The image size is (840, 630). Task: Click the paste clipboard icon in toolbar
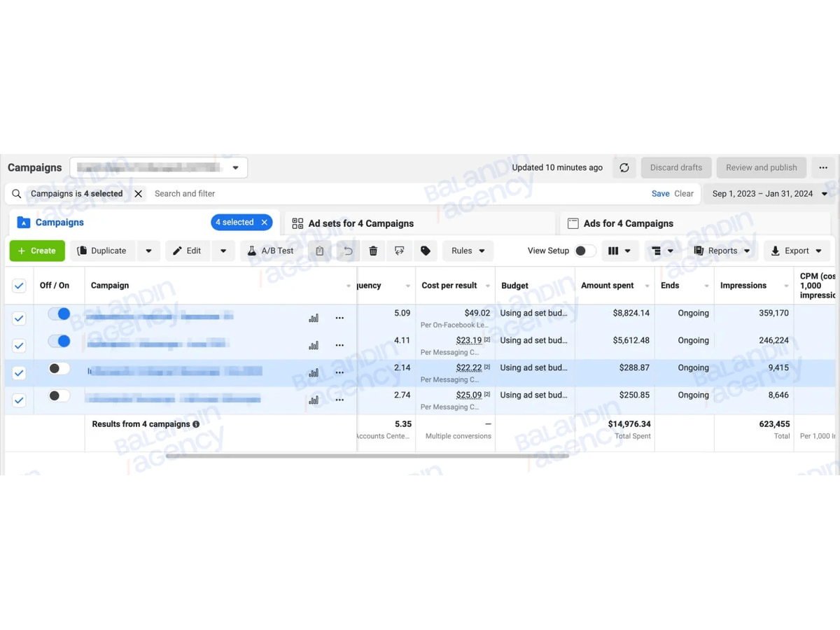[320, 251]
